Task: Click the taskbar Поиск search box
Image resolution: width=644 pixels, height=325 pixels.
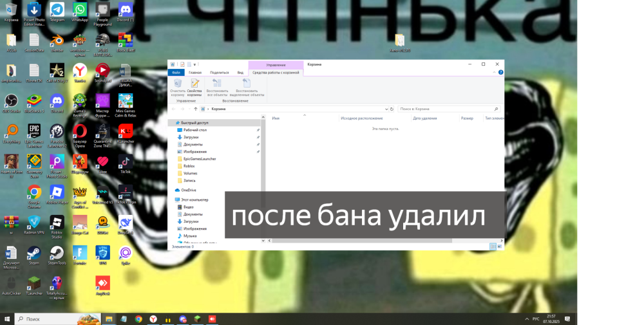Action: pyautogui.click(x=58, y=319)
